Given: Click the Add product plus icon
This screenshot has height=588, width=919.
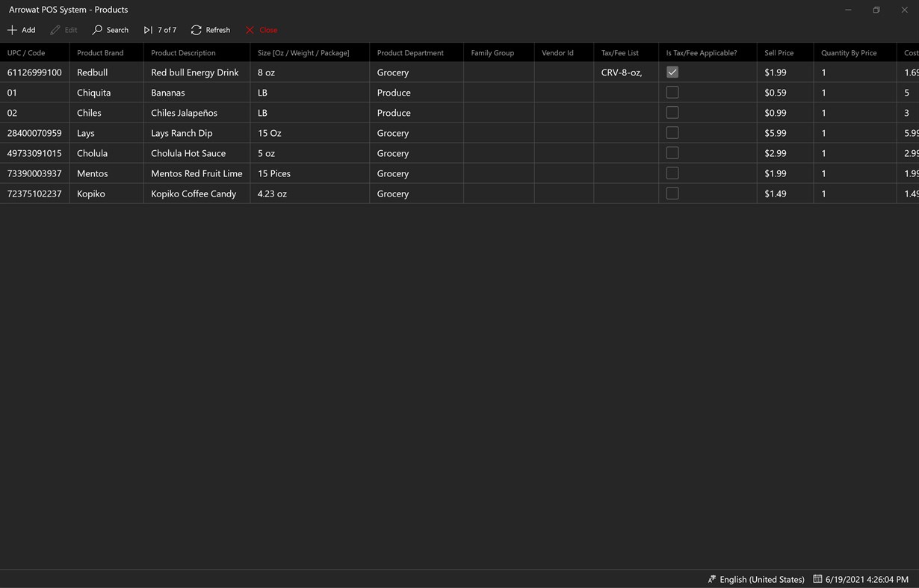Looking at the screenshot, I should (x=12, y=30).
